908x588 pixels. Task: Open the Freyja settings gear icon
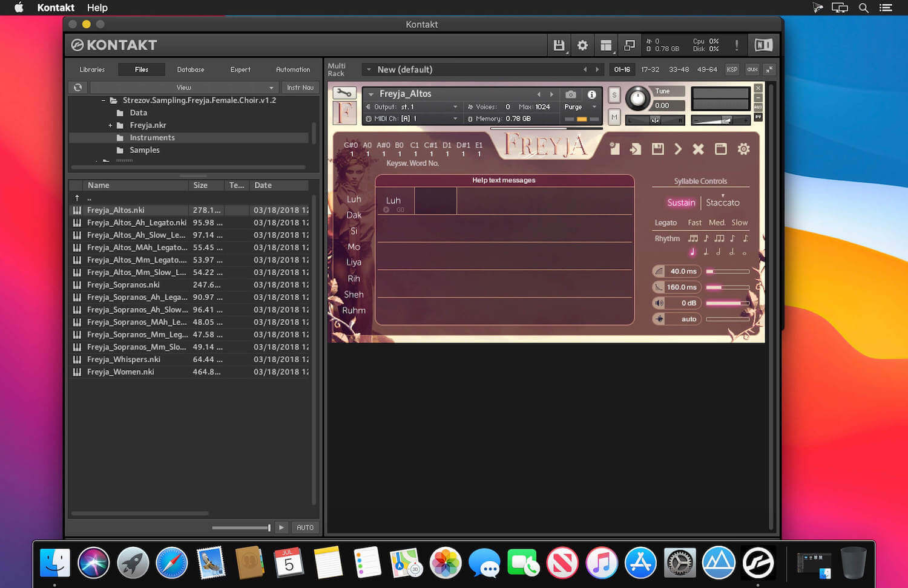pos(743,149)
